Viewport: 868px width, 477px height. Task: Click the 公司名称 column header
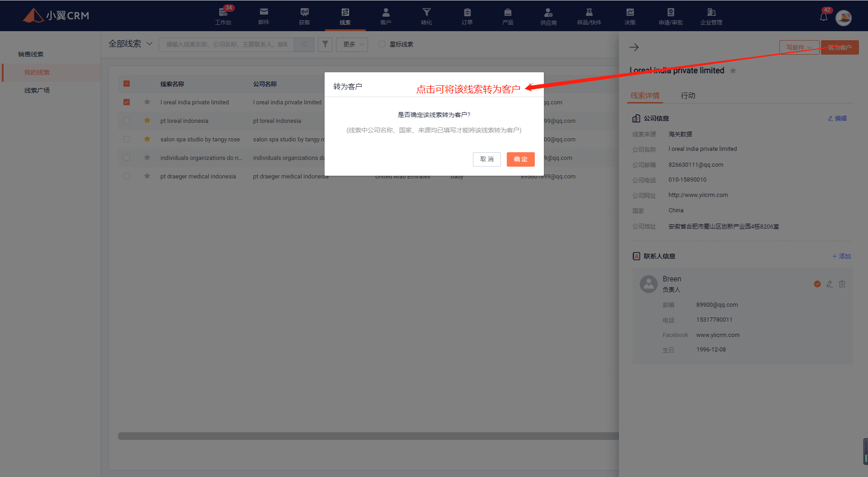(265, 84)
